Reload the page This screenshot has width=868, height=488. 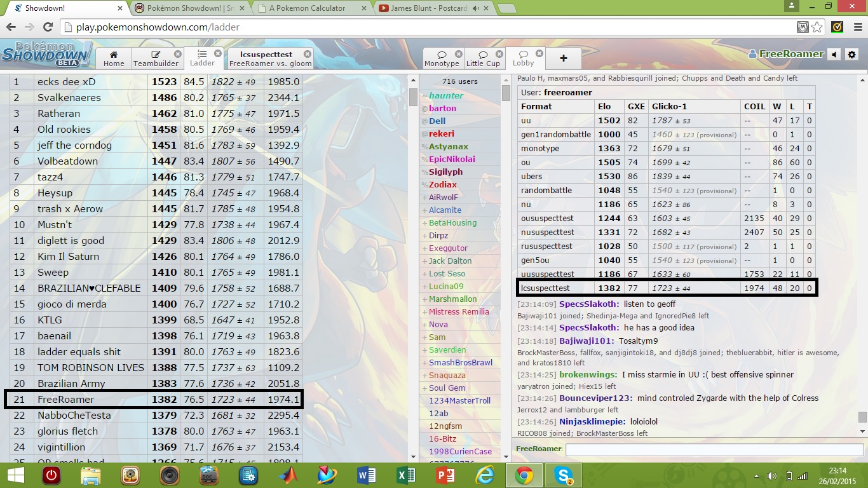tap(48, 27)
